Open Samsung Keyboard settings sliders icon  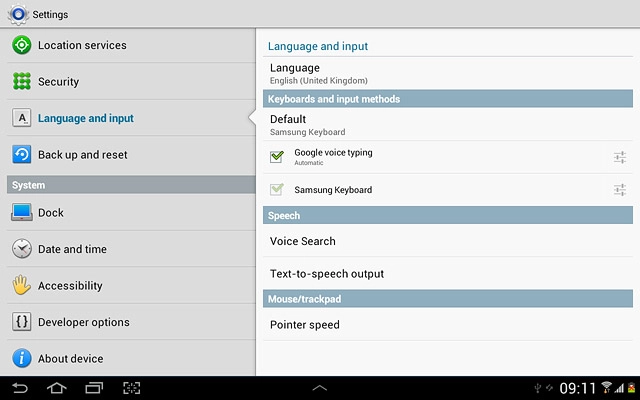620,190
